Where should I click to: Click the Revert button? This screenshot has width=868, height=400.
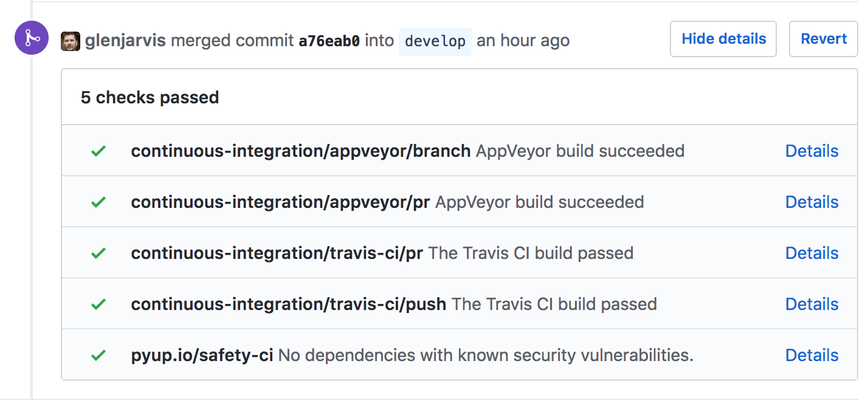pos(823,38)
